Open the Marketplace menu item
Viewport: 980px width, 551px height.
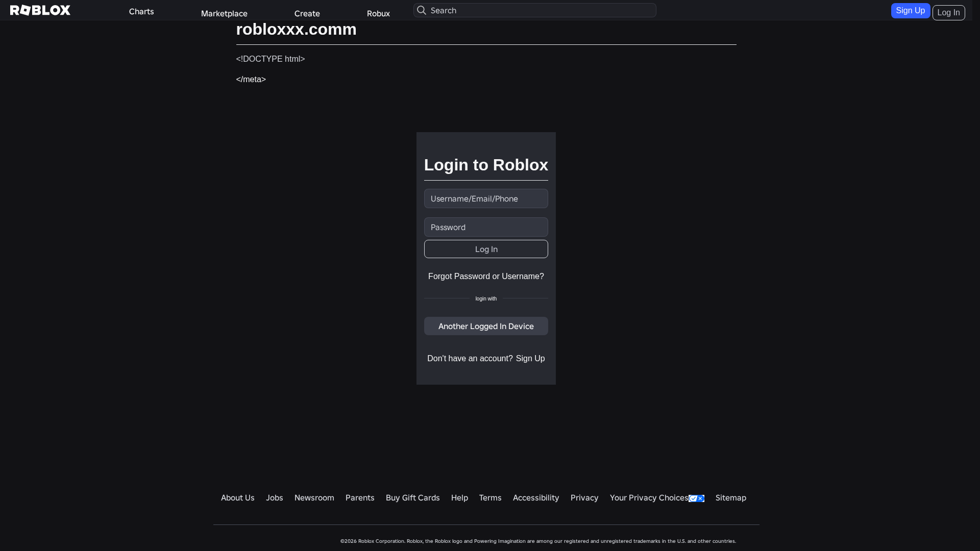pos(224,13)
